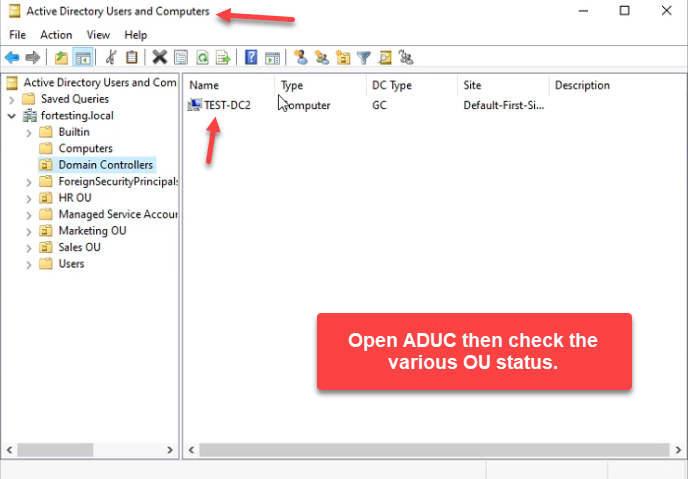Select the TEST-DC2 computer entry
The height and width of the screenshot is (479, 688).
pos(219,105)
